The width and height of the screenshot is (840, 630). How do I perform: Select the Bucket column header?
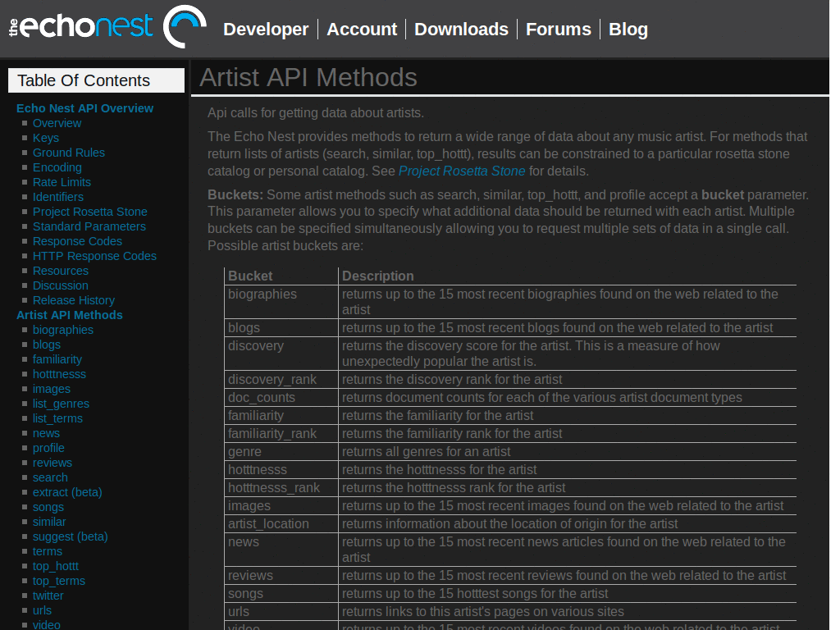point(281,276)
